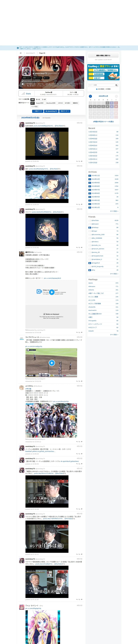
Task: Open the twilog 課金プラン banner ad
Action: 103,72
